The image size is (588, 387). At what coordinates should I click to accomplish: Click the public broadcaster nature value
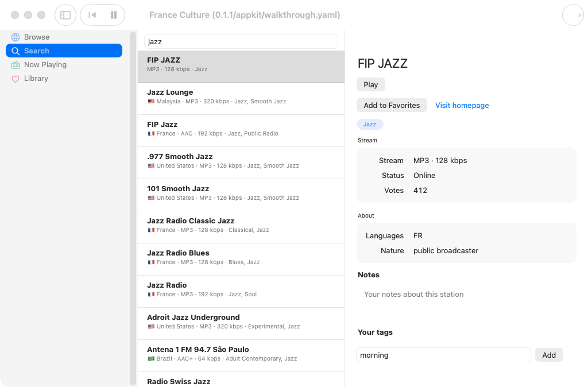pos(446,251)
